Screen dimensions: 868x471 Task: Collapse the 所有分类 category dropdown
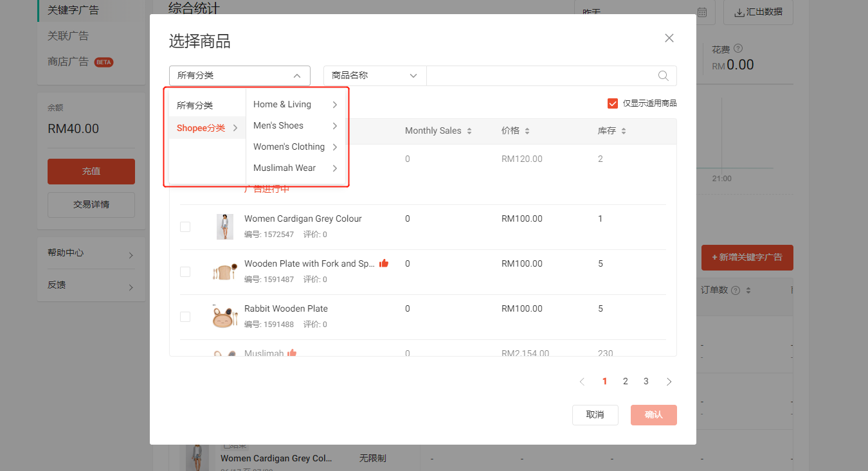click(x=240, y=76)
